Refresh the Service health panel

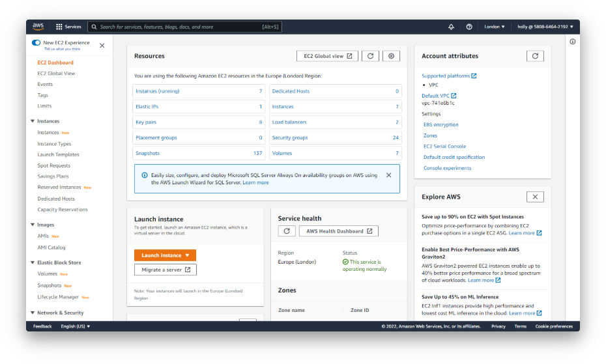(287, 231)
